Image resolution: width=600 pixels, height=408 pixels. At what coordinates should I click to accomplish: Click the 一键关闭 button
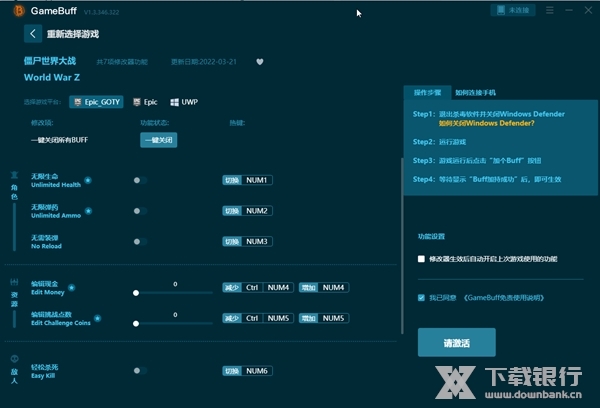(157, 140)
